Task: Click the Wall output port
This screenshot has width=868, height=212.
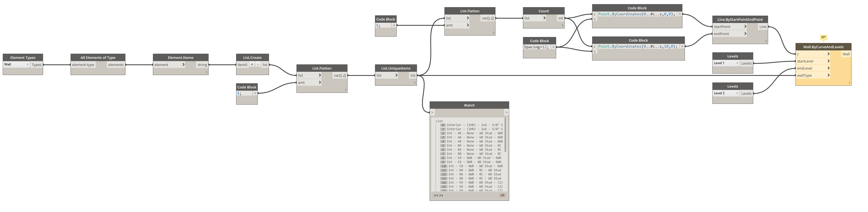Action: tap(846, 54)
